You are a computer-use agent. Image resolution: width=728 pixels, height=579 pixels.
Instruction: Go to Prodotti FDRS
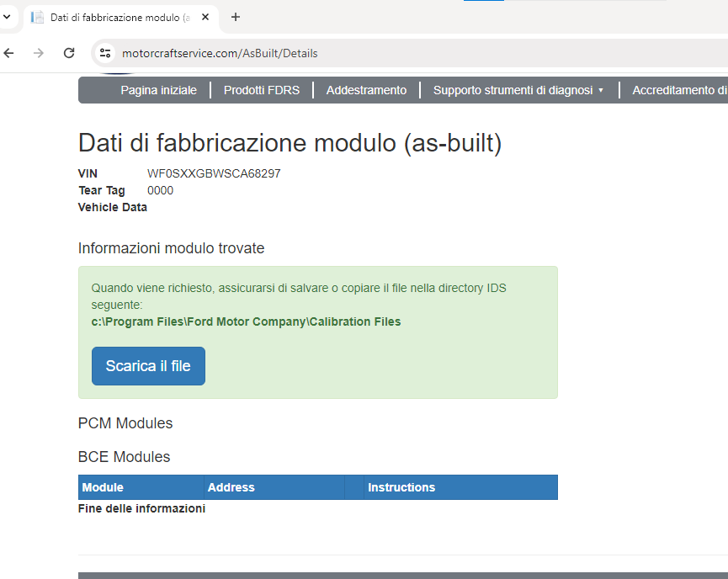point(261,90)
